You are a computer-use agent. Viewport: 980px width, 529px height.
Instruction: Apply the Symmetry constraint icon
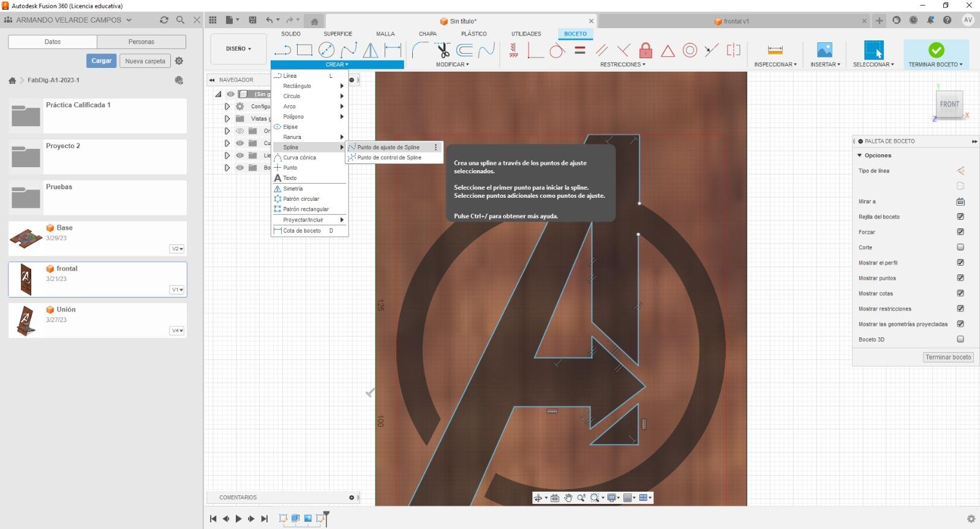pos(733,50)
